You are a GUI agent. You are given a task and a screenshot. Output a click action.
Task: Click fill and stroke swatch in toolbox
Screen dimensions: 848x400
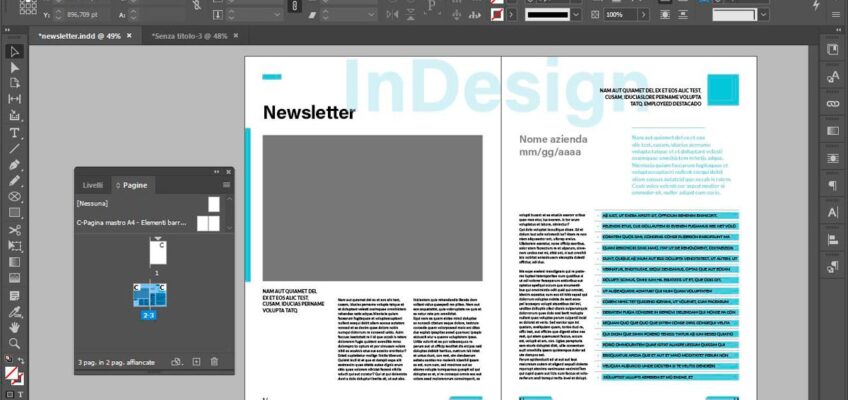12,374
